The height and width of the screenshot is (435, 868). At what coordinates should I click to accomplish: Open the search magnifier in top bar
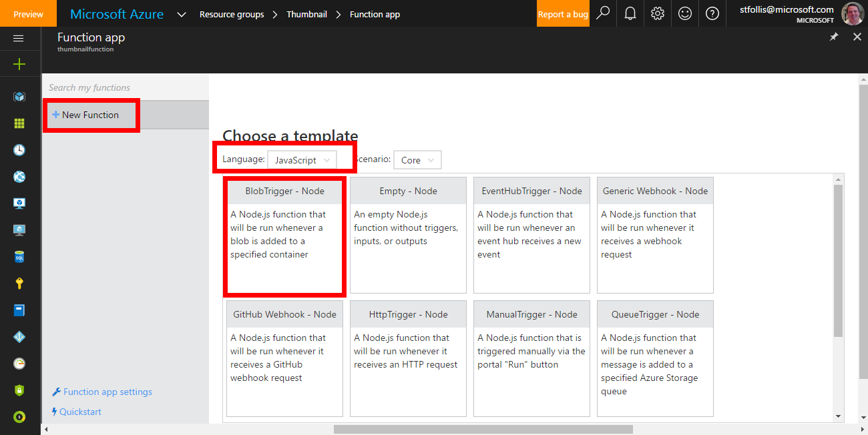(603, 13)
